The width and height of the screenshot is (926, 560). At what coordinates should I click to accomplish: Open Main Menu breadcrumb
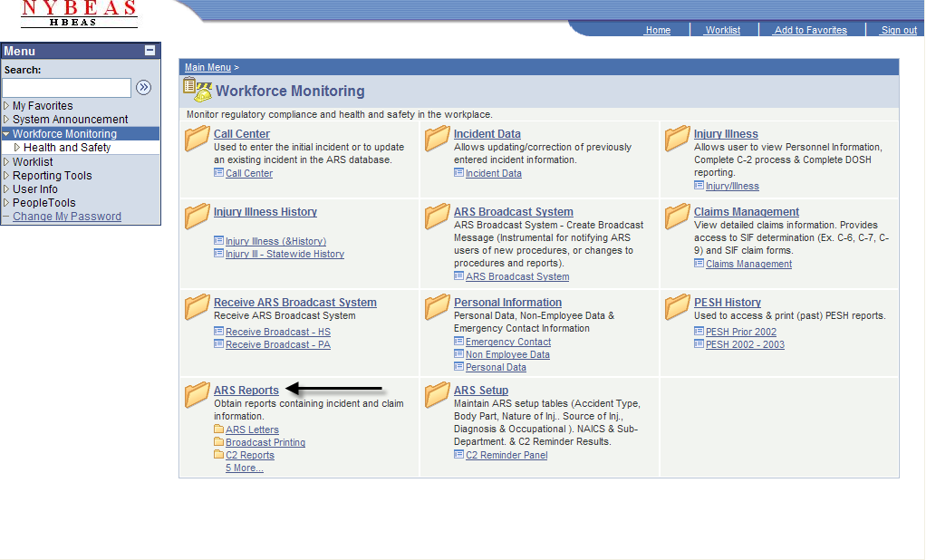pyautogui.click(x=207, y=67)
